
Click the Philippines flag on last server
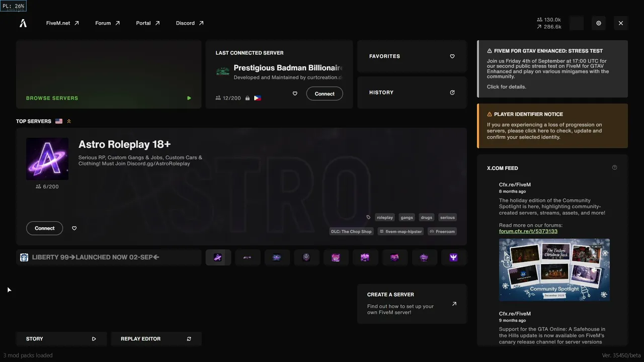pyautogui.click(x=258, y=98)
